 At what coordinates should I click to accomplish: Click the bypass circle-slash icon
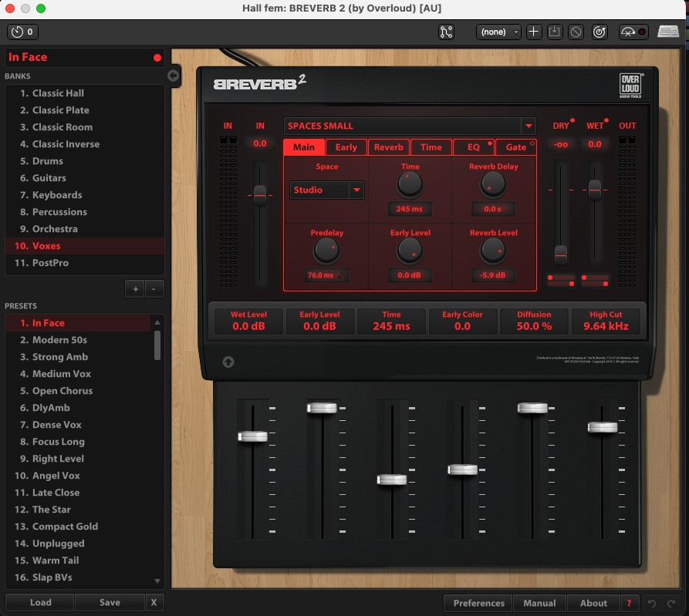(576, 32)
